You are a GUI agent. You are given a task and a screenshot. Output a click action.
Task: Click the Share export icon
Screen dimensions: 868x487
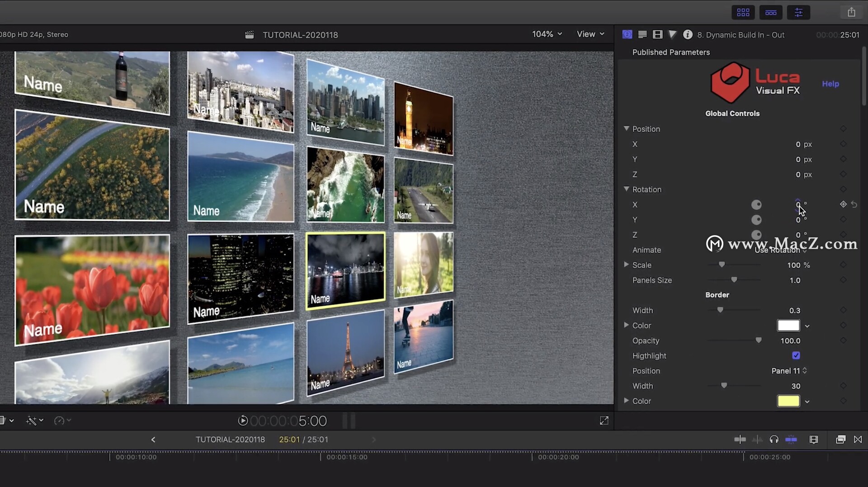click(851, 13)
